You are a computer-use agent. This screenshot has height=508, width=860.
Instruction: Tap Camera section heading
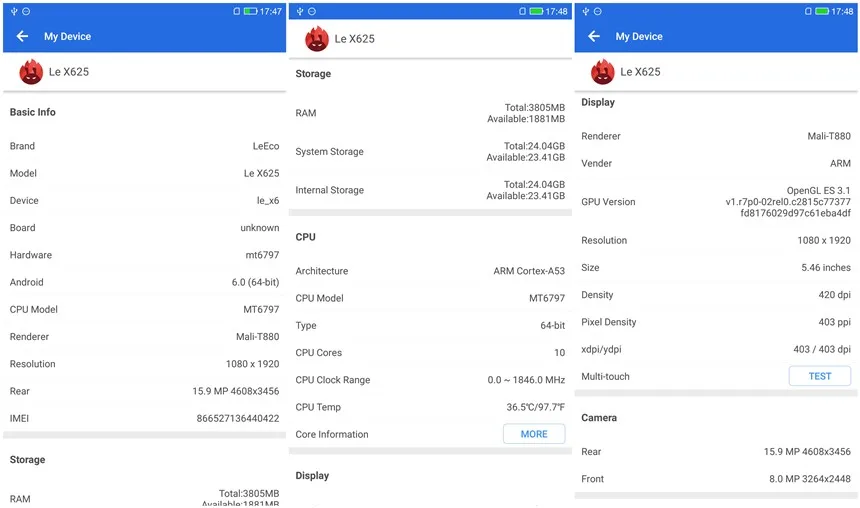pos(598,417)
